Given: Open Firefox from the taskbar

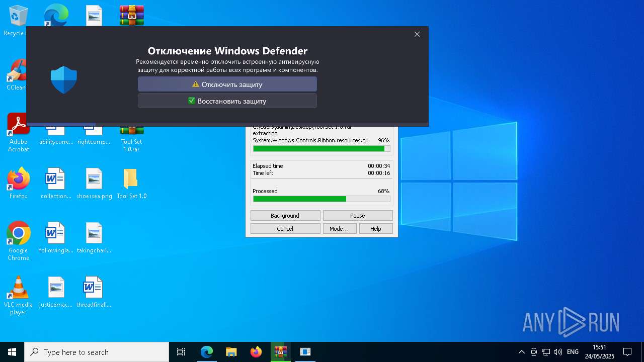Looking at the screenshot, I should (x=256, y=352).
